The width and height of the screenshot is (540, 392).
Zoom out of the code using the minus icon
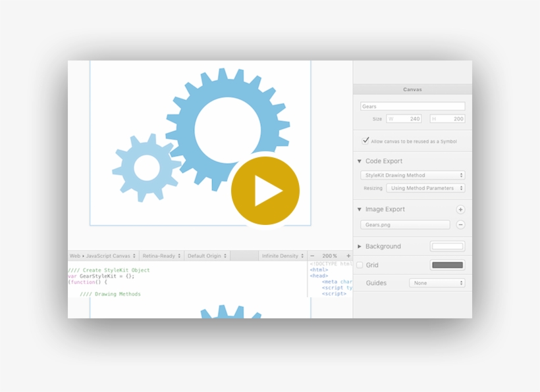coord(312,255)
